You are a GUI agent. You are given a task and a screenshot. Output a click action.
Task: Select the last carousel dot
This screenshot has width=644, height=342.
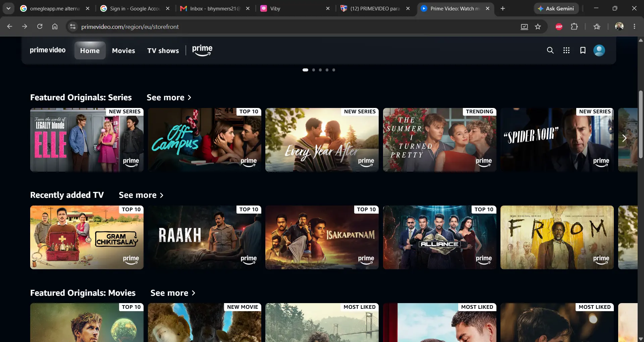pos(334,70)
